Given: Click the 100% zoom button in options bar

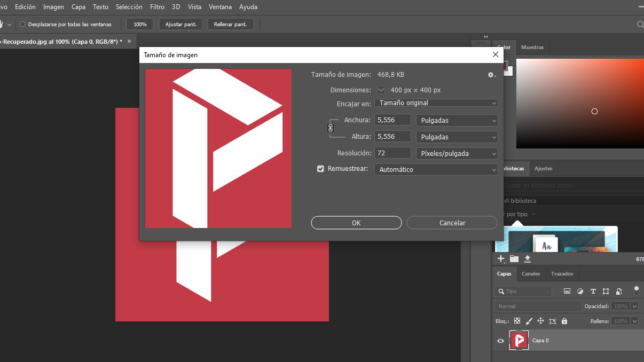Looking at the screenshot, I should [x=140, y=24].
